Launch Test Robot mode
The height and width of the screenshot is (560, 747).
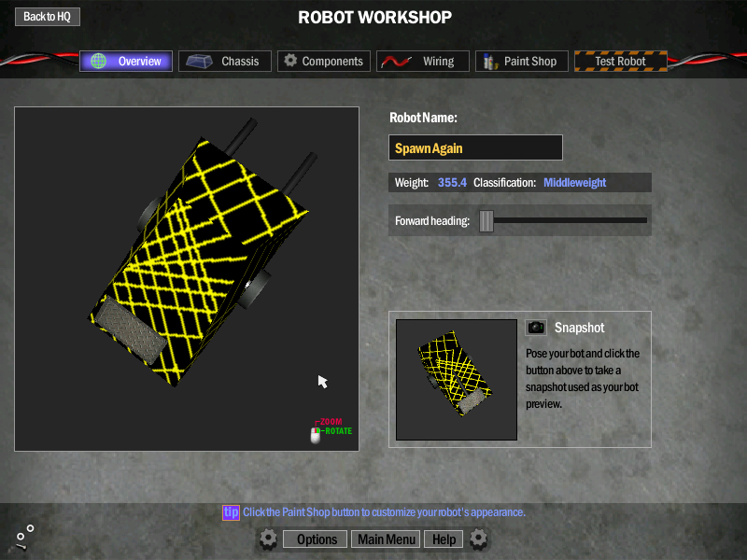click(621, 62)
